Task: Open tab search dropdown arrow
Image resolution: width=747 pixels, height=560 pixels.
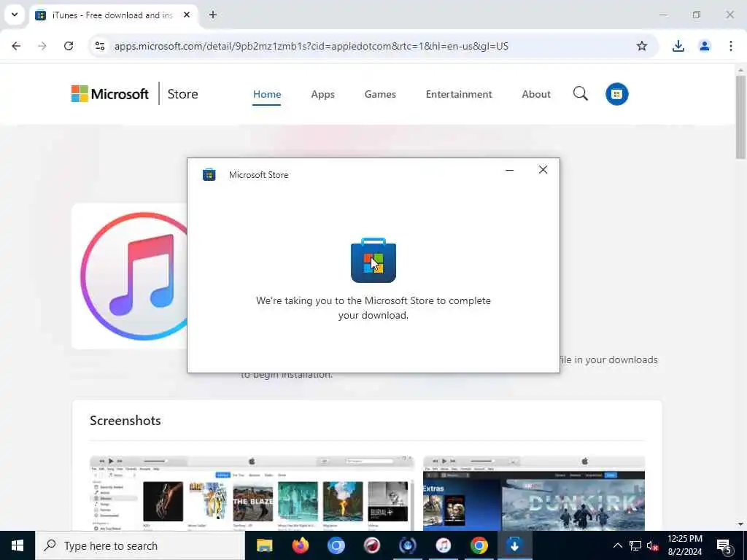Action: point(15,15)
